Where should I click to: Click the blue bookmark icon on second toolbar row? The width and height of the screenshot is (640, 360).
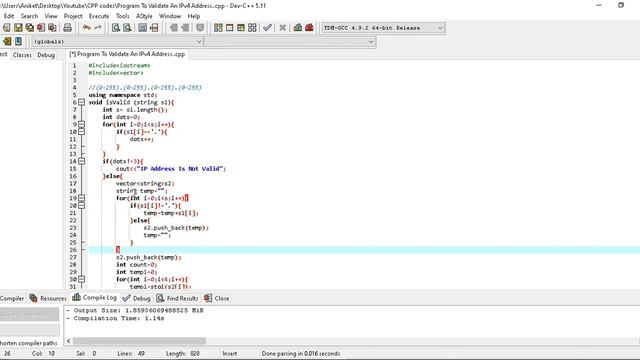[x=18, y=41]
